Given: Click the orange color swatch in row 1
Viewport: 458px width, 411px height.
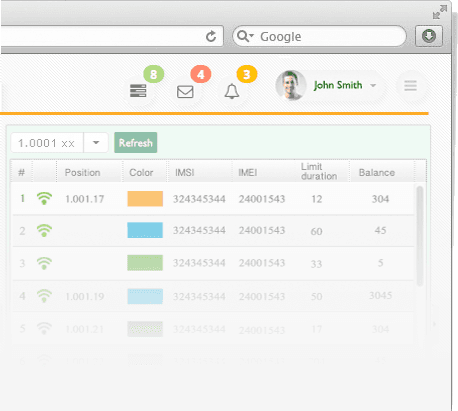Looking at the screenshot, I should pyautogui.click(x=145, y=199).
